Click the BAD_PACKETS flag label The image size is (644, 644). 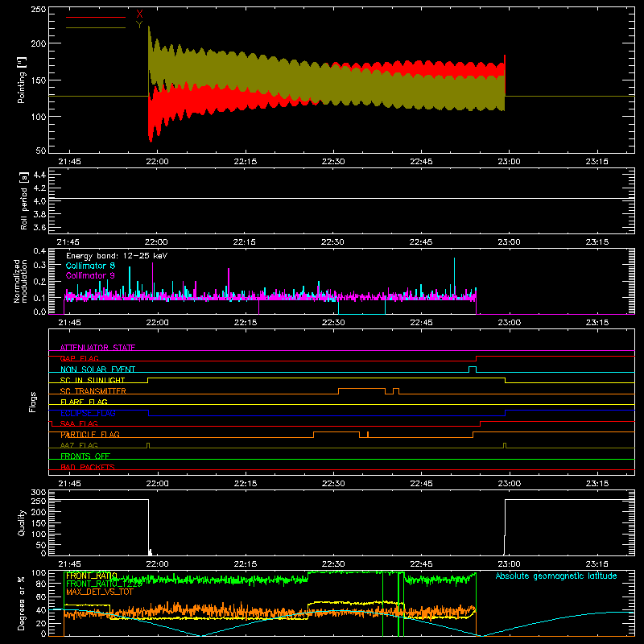click(88, 467)
